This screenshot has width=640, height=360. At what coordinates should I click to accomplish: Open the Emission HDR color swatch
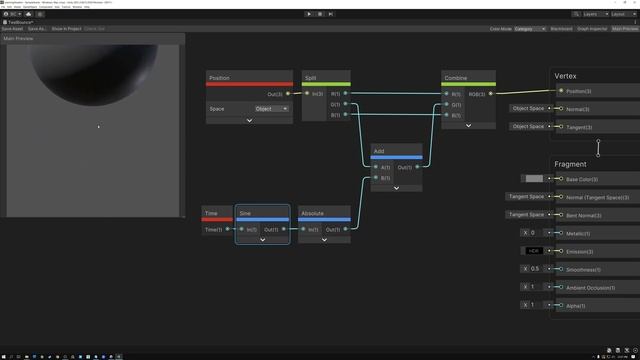pyautogui.click(x=534, y=251)
